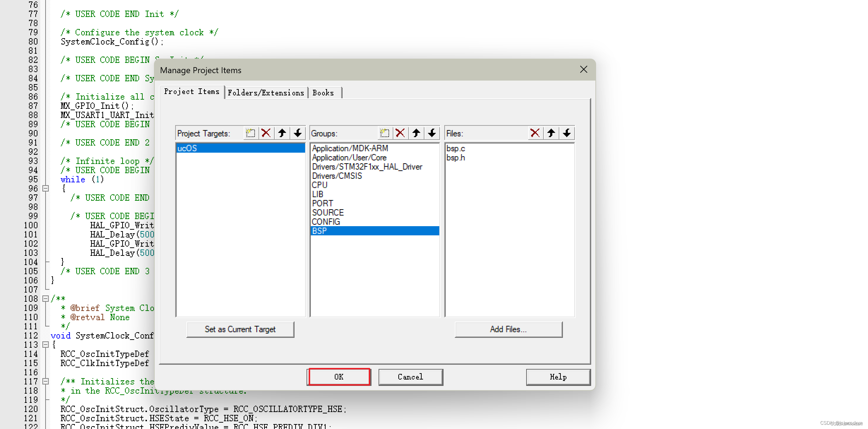This screenshot has width=868, height=429.
Task: Delete the selected project target
Action: click(x=266, y=133)
